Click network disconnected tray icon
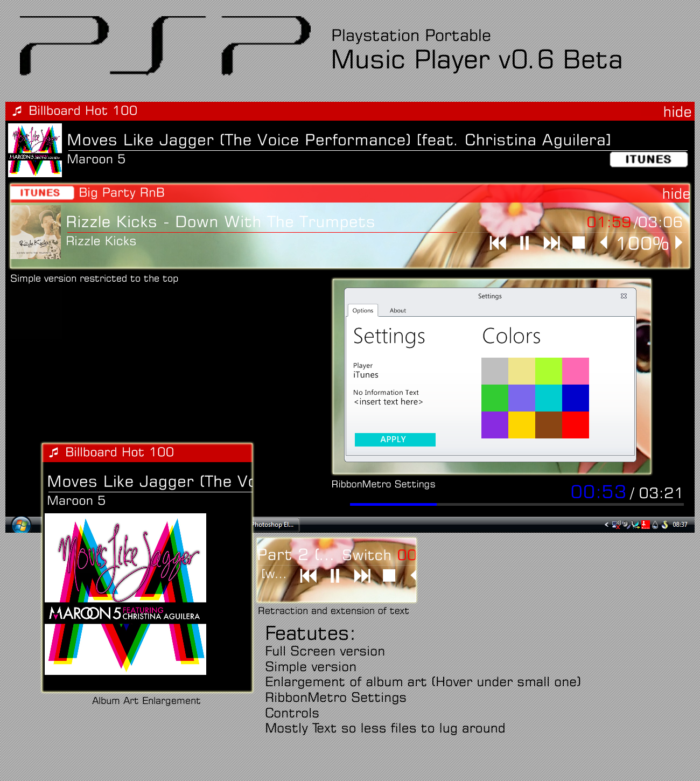700x781 pixels. pos(616,525)
